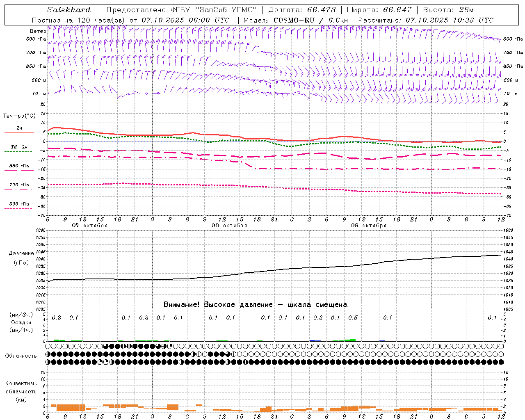Select the (мм/3ч.) units label
Viewport: 525px width, 420px height.
coord(21,315)
